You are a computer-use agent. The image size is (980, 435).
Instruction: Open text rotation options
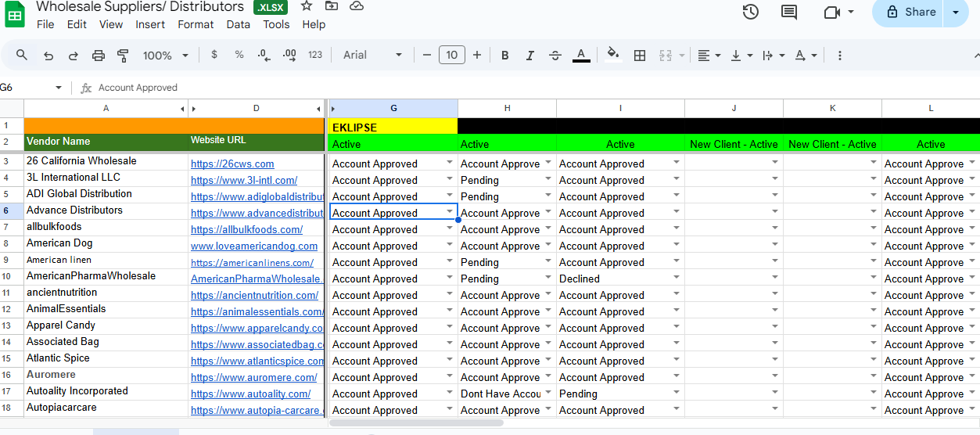[x=806, y=55]
